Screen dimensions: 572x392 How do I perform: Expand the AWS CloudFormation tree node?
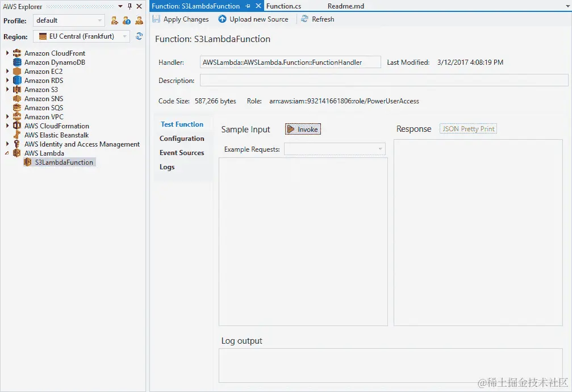tap(7, 126)
